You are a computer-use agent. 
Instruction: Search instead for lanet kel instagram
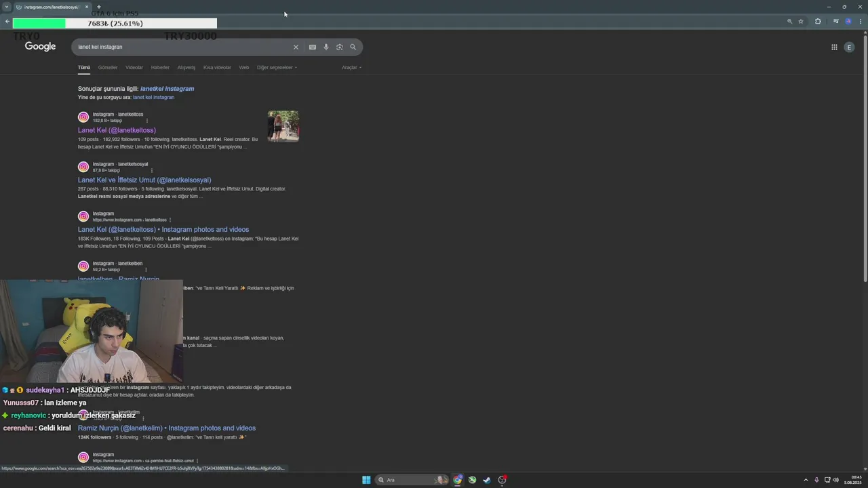coord(153,98)
